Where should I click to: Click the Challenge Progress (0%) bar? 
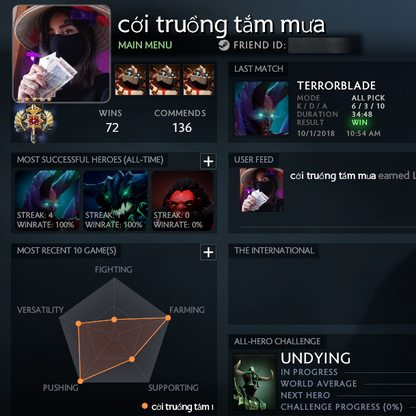342,407
